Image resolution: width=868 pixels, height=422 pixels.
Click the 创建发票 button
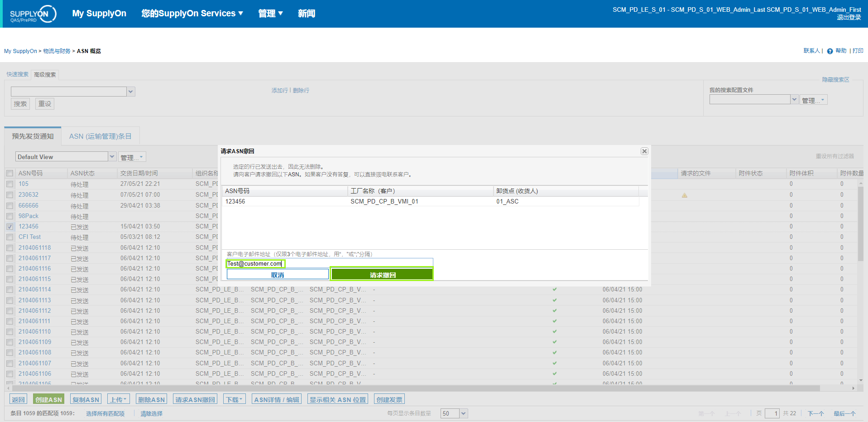pos(389,399)
